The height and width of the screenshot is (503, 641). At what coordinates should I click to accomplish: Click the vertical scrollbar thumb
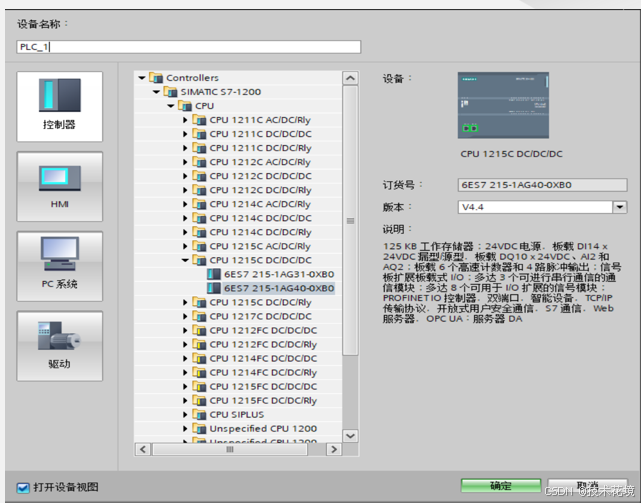(x=350, y=221)
